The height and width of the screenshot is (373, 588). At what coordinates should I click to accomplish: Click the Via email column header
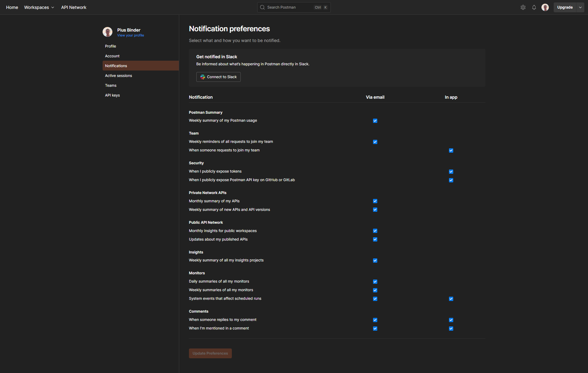(375, 97)
